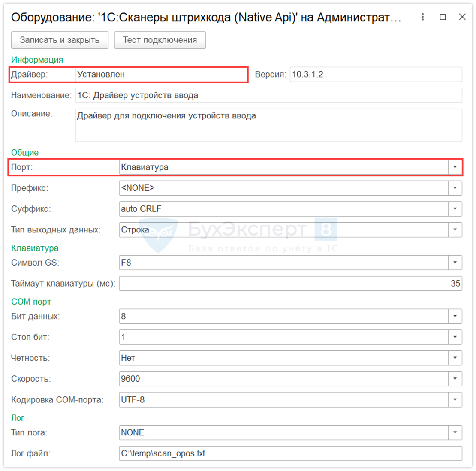The image size is (476, 471).
Task: Click the 'Общие' section heading
Action: coord(25,152)
